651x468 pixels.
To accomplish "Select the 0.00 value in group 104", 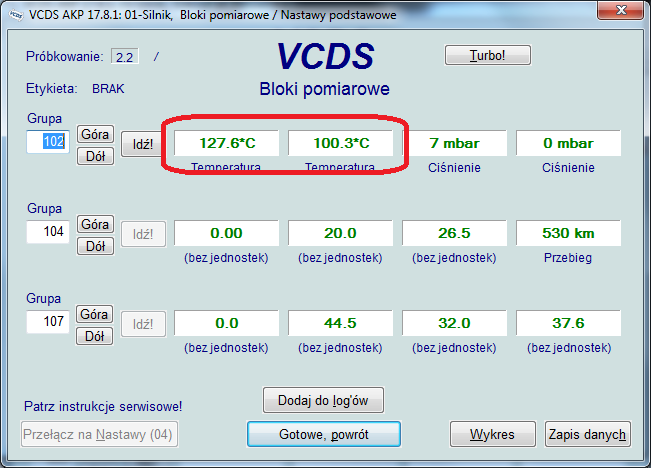I will click(227, 233).
